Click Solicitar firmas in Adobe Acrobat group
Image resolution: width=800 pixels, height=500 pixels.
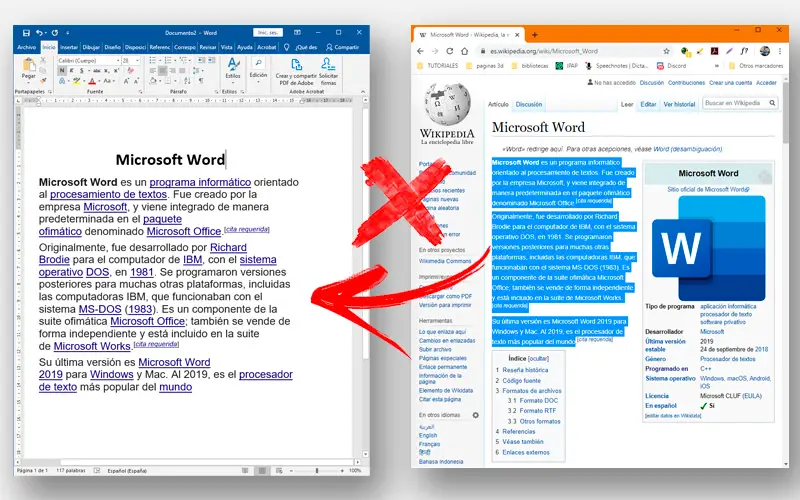point(328,71)
